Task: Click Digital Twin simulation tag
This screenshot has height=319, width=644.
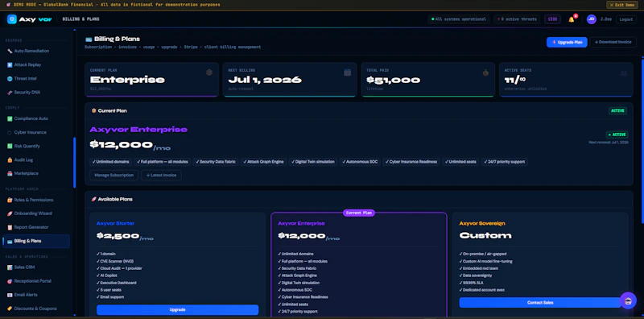Action: (313, 162)
